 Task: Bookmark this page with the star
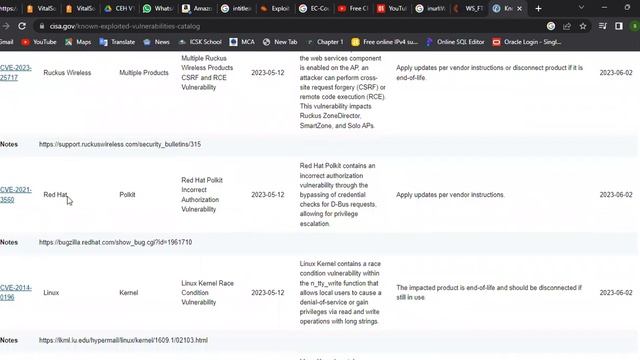pos(583,26)
